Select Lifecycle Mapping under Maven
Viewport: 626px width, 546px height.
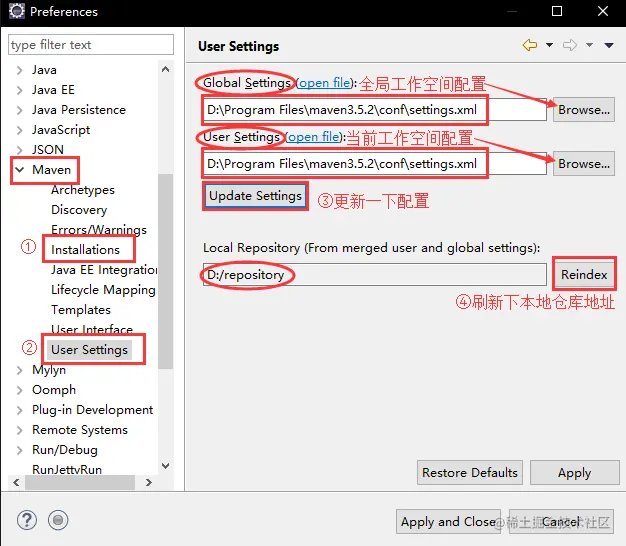(103, 290)
